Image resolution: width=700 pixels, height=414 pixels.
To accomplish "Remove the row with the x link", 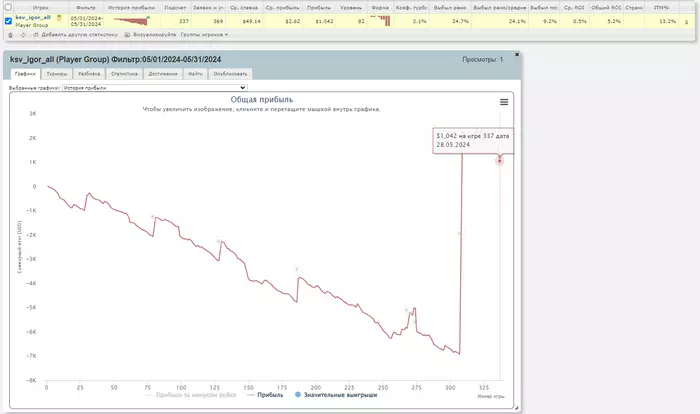I will [x=686, y=21].
